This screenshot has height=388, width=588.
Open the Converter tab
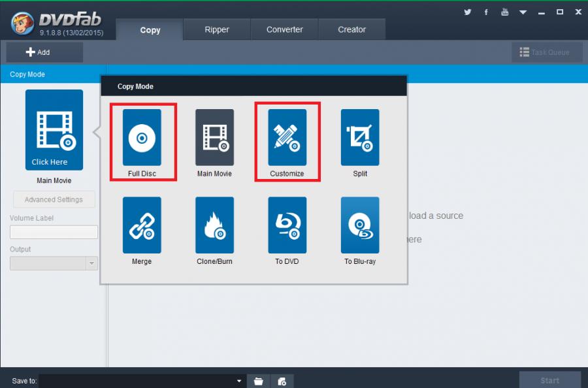point(285,29)
